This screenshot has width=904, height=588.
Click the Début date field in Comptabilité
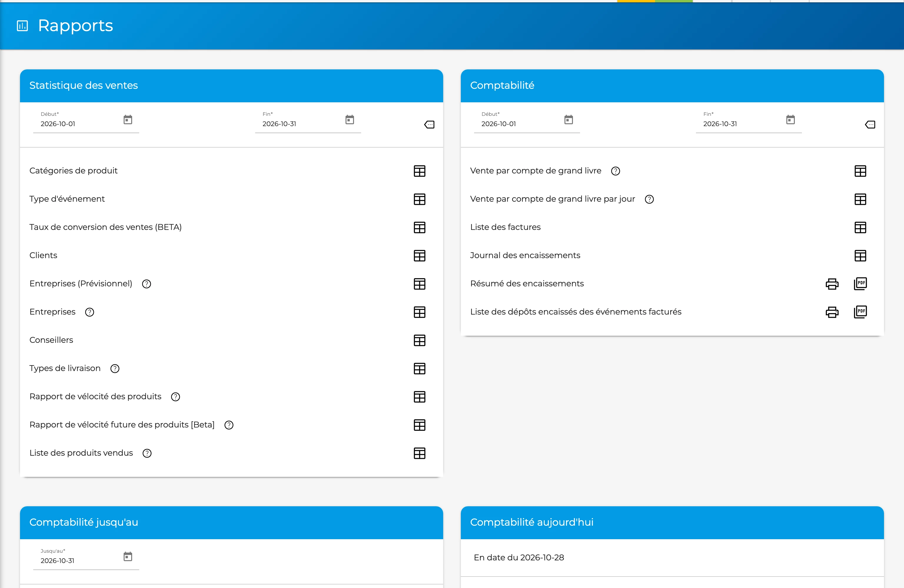point(527,121)
